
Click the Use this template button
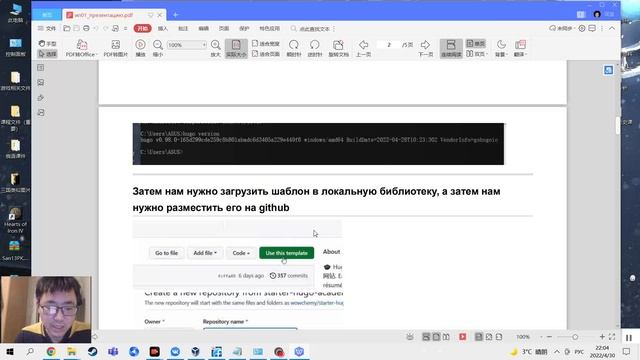287,253
